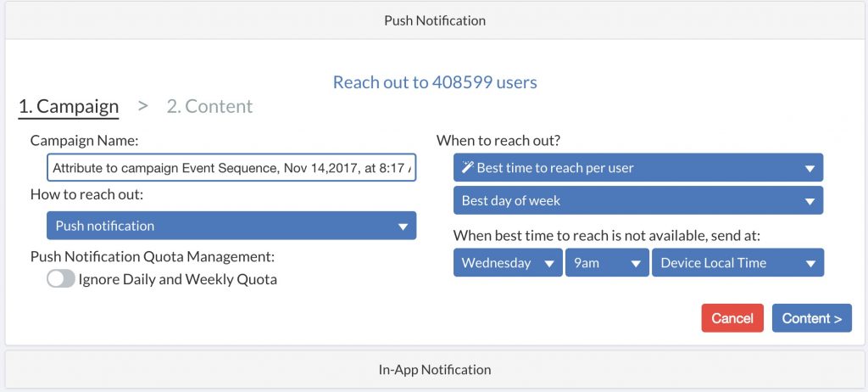Expand the Best day of week dropdown

click(x=637, y=201)
